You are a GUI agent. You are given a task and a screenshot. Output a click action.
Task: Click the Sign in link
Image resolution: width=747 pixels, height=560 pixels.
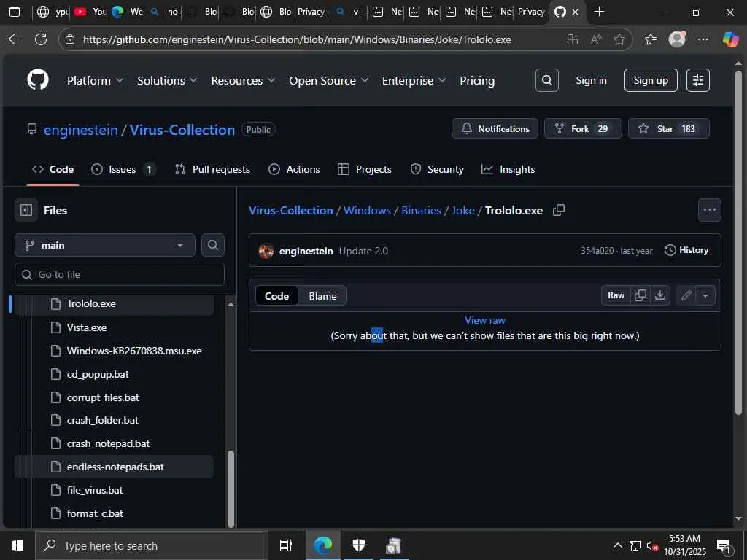[591, 80]
